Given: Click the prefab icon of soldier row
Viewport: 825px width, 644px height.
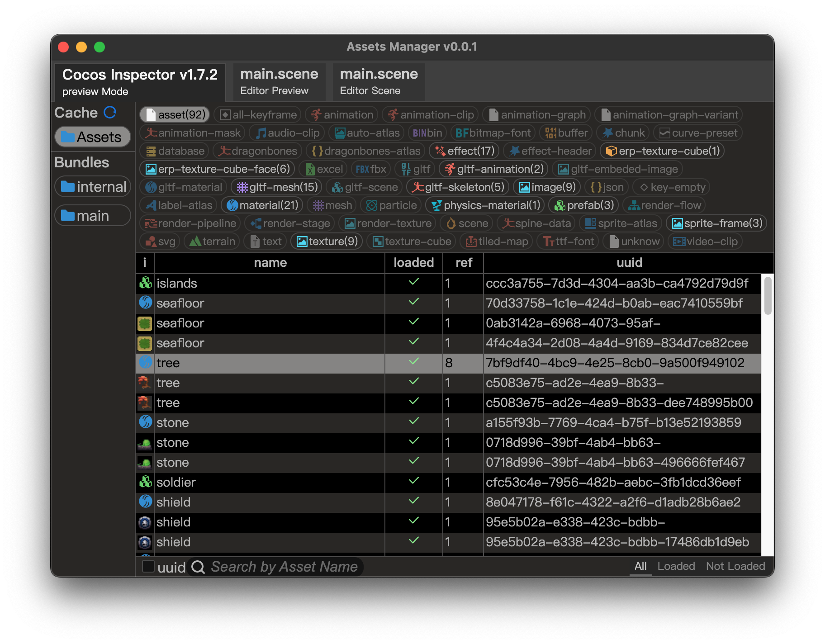Looking at the screenshot, I should pyautogui.click(x=145, y=482).
